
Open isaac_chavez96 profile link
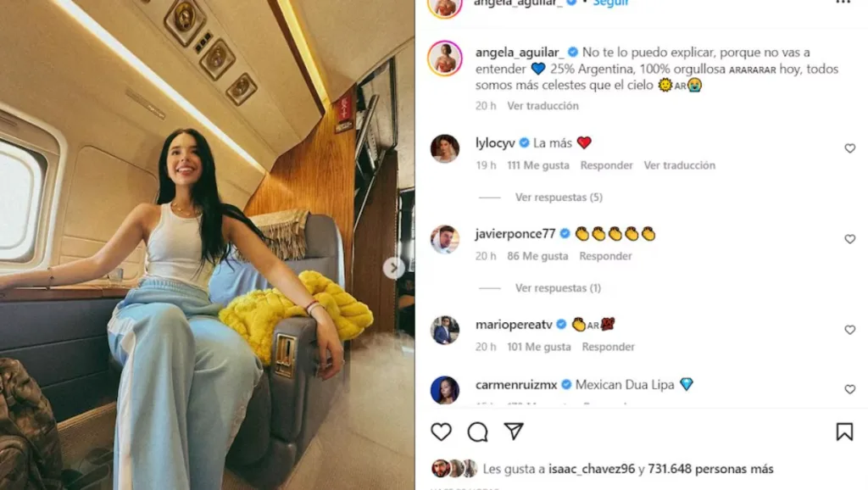tap(591, 469)
